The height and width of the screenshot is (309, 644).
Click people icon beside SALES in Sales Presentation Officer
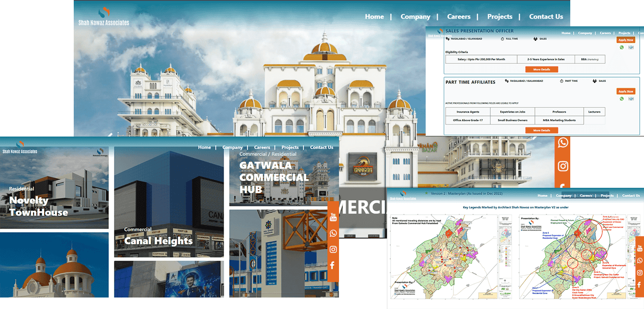pyautogui.click(x=535, y=38)
